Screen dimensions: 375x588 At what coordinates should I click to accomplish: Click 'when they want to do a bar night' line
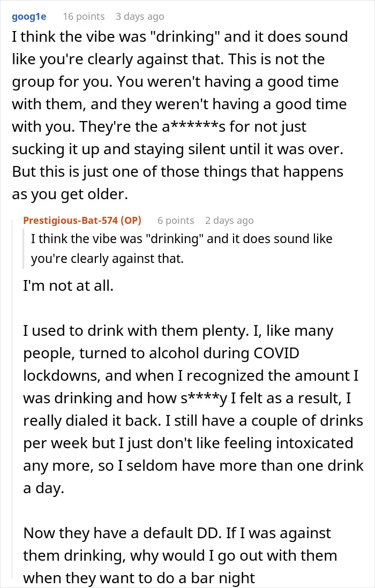tap(139, 578)
